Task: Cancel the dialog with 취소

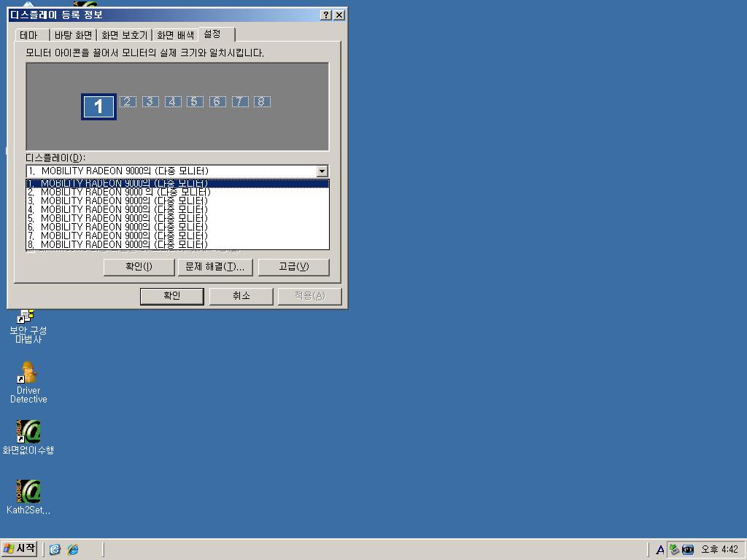Action: (x=241, y=296)
